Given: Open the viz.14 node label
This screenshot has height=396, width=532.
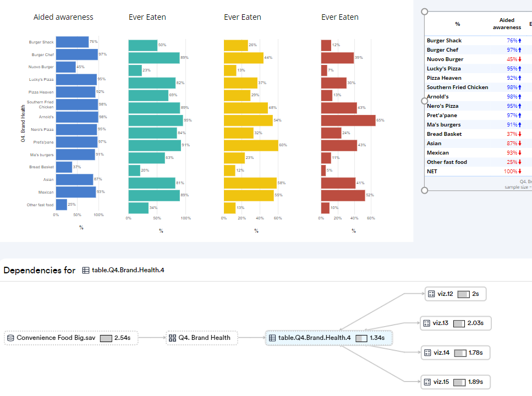Looking at the screenshot, I should [441, 353].
